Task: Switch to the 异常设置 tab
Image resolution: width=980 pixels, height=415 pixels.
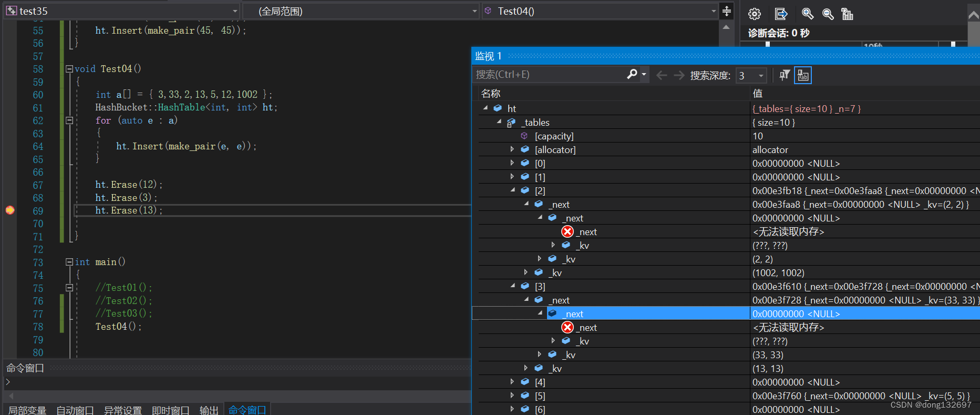Action: [123, 410]
